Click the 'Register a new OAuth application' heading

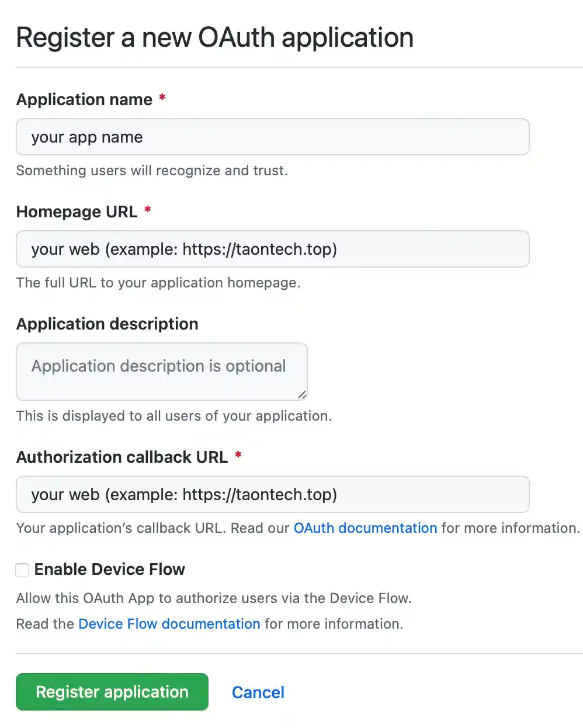pyautogui.click(x=215, y=37)
